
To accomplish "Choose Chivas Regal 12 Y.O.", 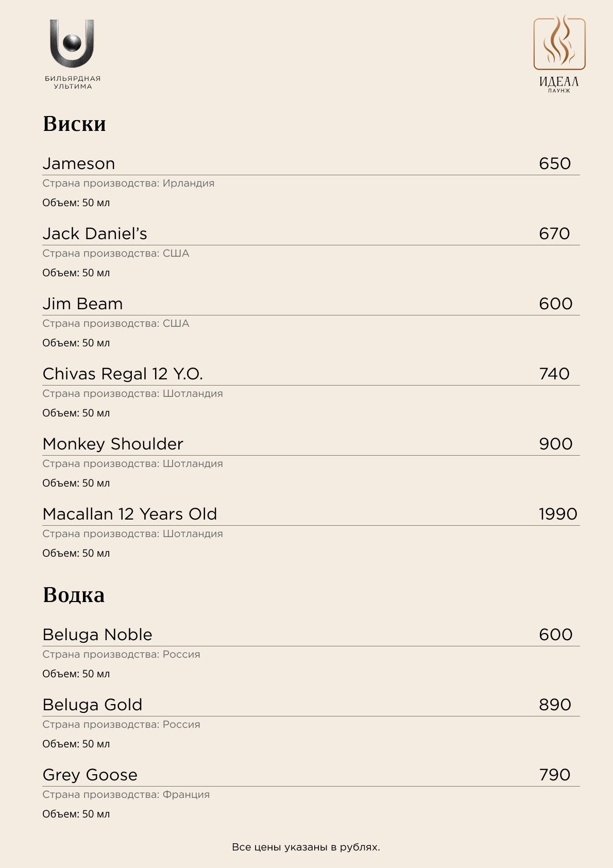I will pos(123,374).
